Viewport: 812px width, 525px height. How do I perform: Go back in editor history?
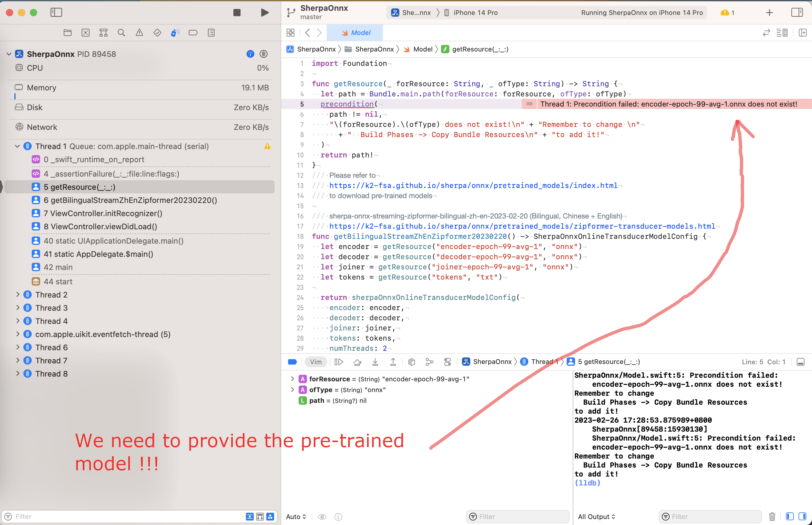(308, 33)
